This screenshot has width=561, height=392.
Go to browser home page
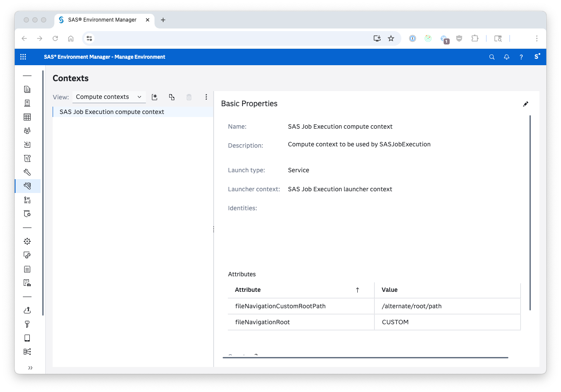(x=71, y=38)
